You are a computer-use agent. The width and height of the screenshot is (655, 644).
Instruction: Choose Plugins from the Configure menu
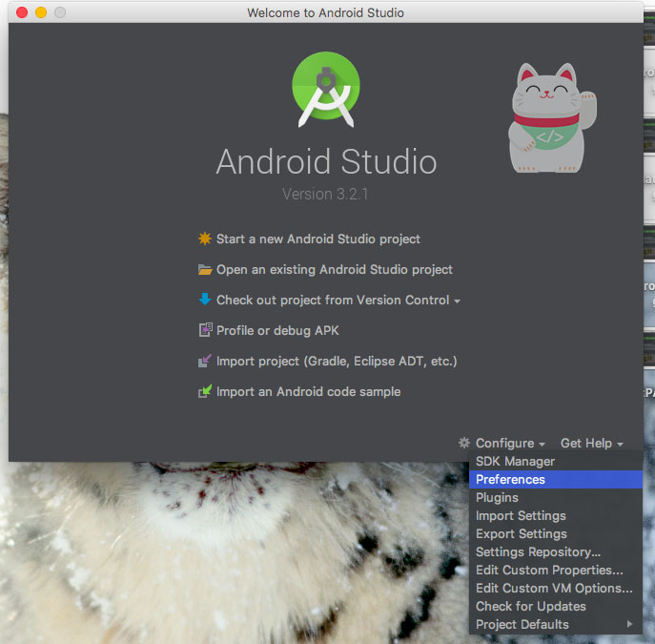(x=556, y=497)
